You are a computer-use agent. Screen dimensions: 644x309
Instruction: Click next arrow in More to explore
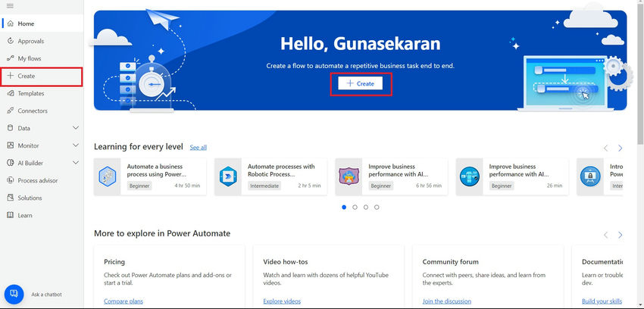(x=621, y=235)
